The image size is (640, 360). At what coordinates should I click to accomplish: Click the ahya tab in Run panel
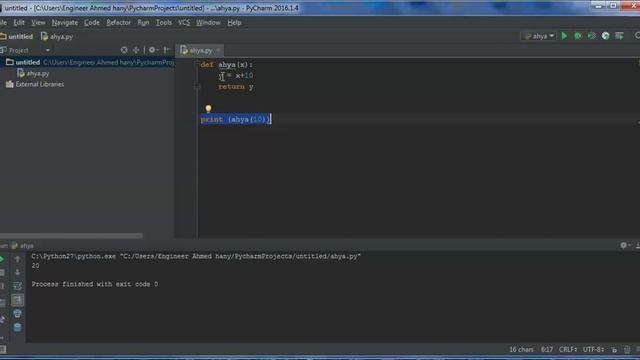pos(22,246)
